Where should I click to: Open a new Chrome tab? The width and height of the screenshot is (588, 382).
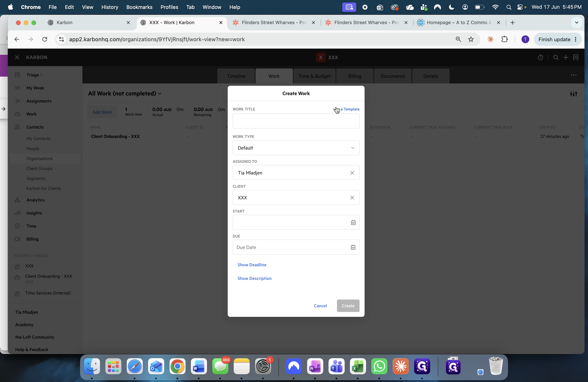click(512, 23)
